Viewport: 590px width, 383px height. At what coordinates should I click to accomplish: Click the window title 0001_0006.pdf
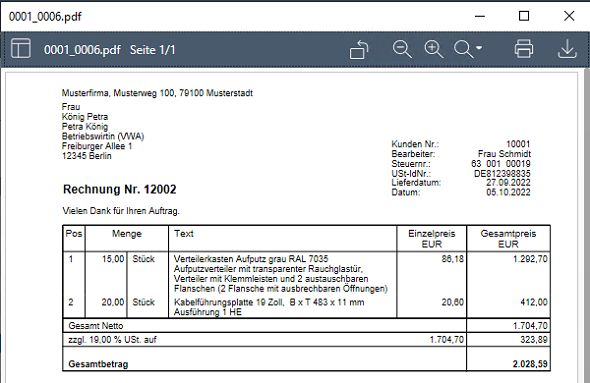45,17
